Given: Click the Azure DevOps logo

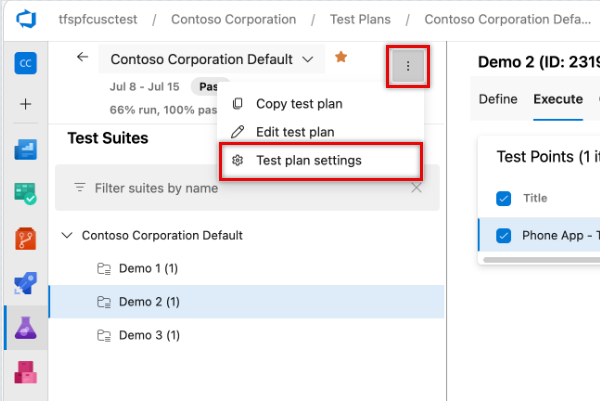Looking at the screenshot, I should (24, 19).
